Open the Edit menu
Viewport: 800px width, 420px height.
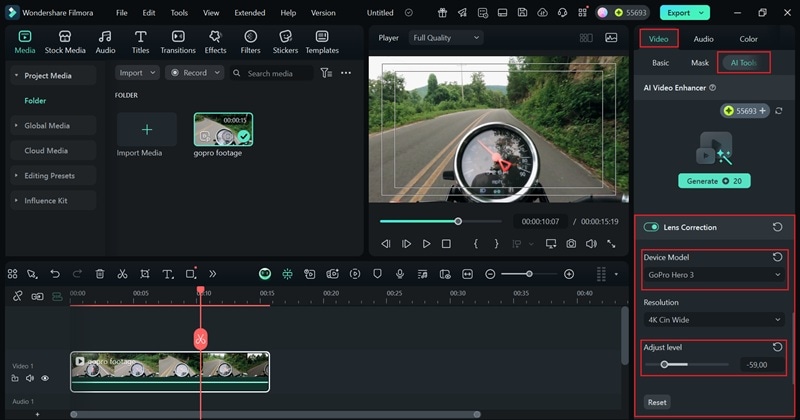point(148,13)
